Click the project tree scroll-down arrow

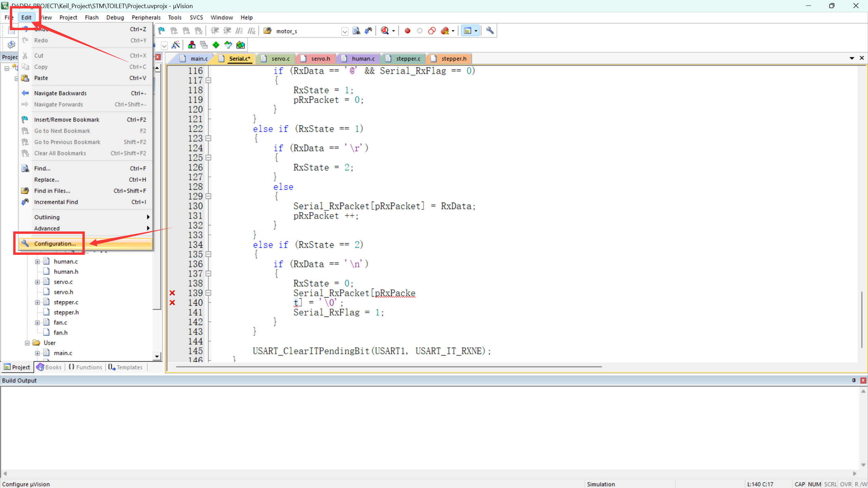[157, 356]
